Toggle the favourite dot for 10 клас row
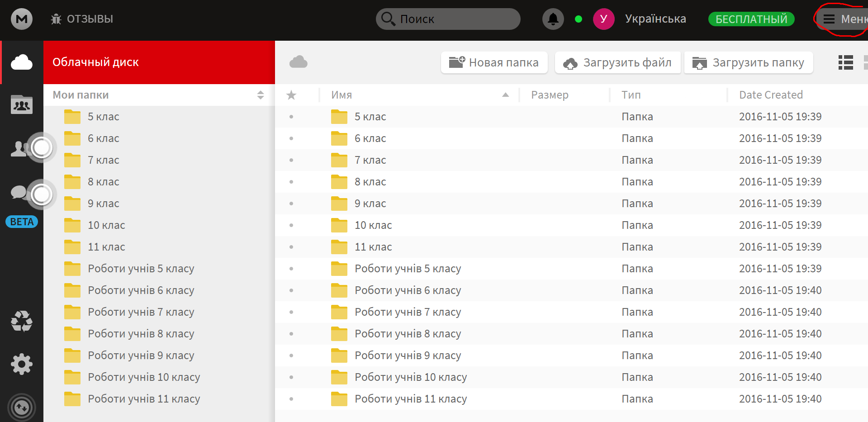 pyautogui.click(x=291, y=225)
